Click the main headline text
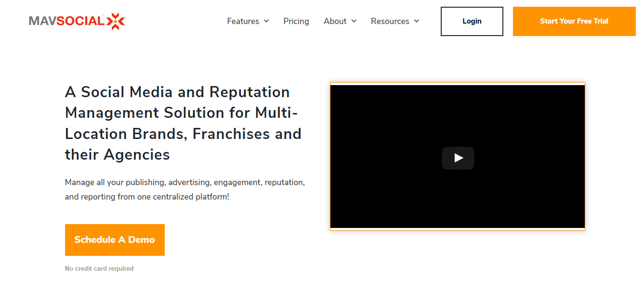 183,123
